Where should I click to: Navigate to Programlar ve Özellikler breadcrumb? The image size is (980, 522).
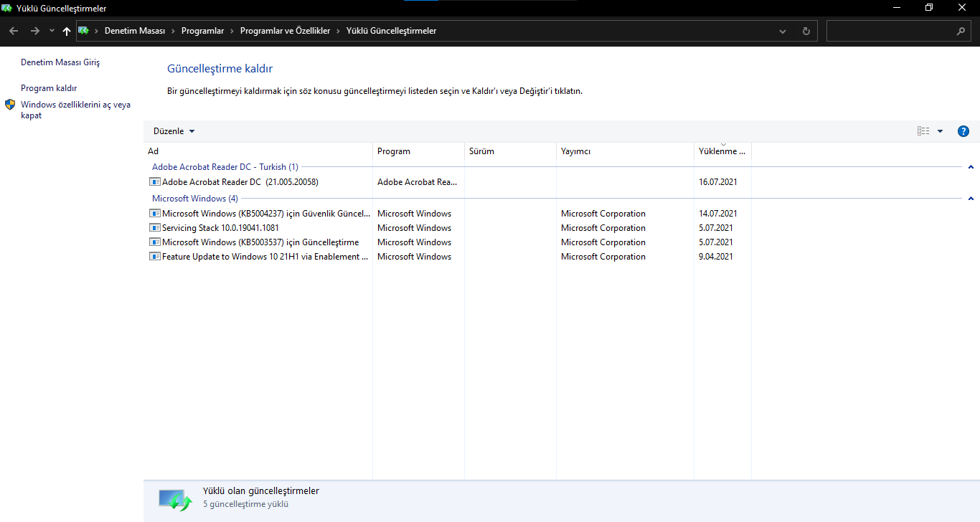click(x=285, y=31)
